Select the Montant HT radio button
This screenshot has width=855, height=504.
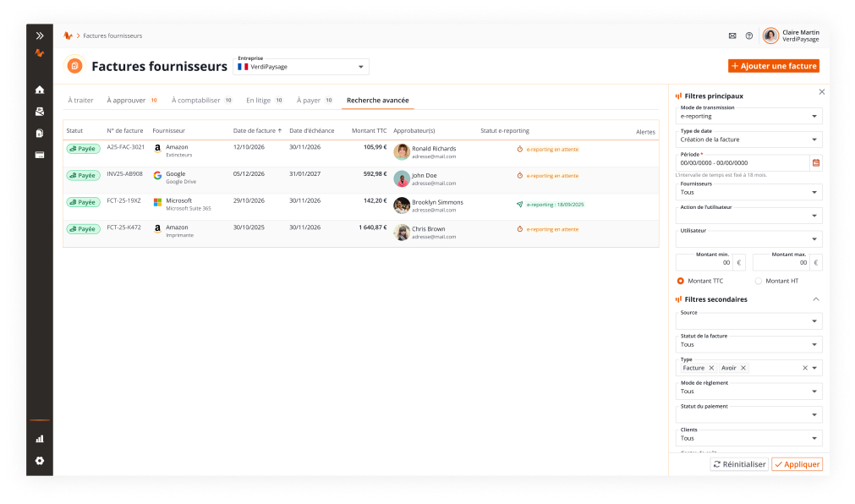[758, 281]
